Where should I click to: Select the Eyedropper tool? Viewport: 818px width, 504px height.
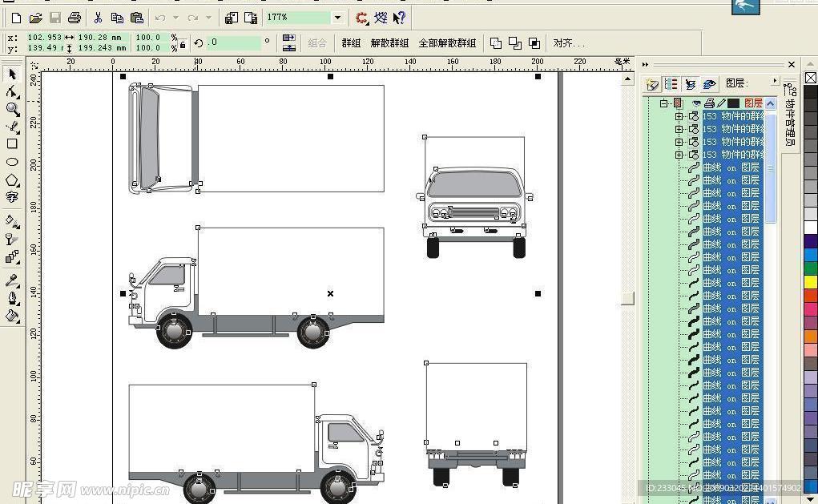(12, 280)
